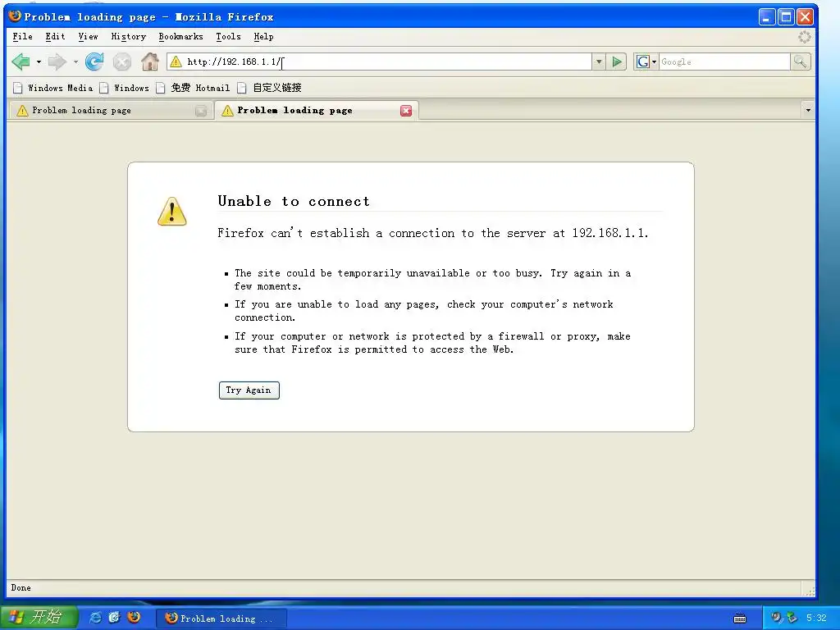Close the active tab with red X
840x630 pixels.
(406, 111)
